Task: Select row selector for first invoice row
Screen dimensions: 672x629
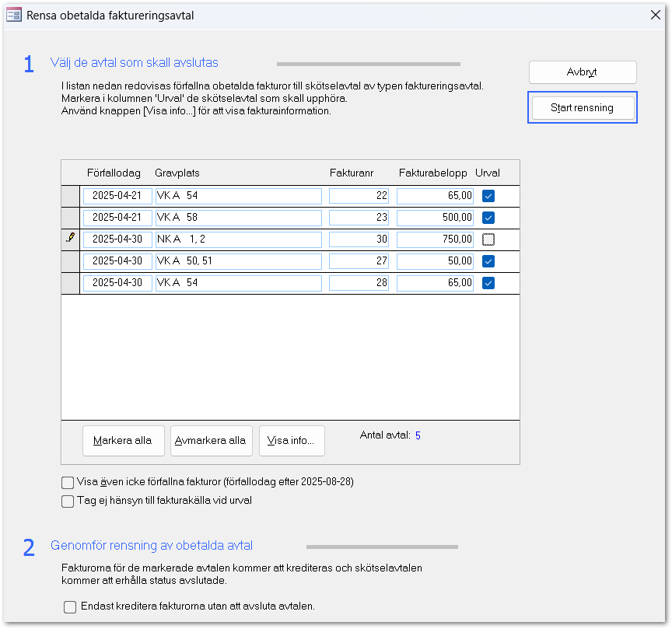Action: pyautogui.click(x=71, y=196)
